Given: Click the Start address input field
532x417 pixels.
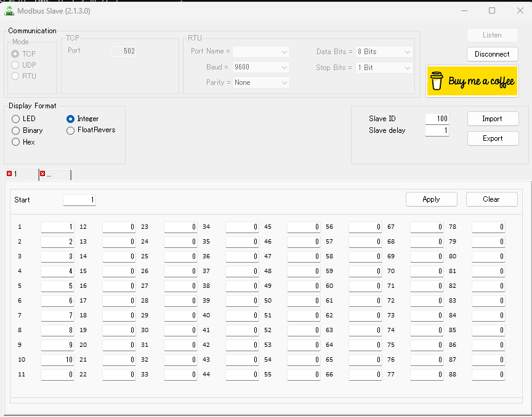Looking at the screenshot, I should 79,200.
